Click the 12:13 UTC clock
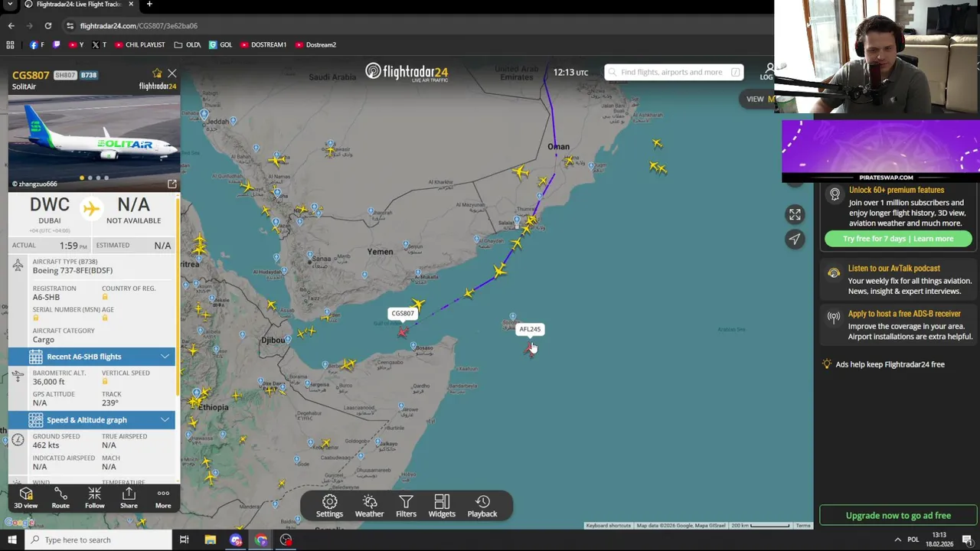The width and height of the screenshot is (980, 551). tap(570, 73)
